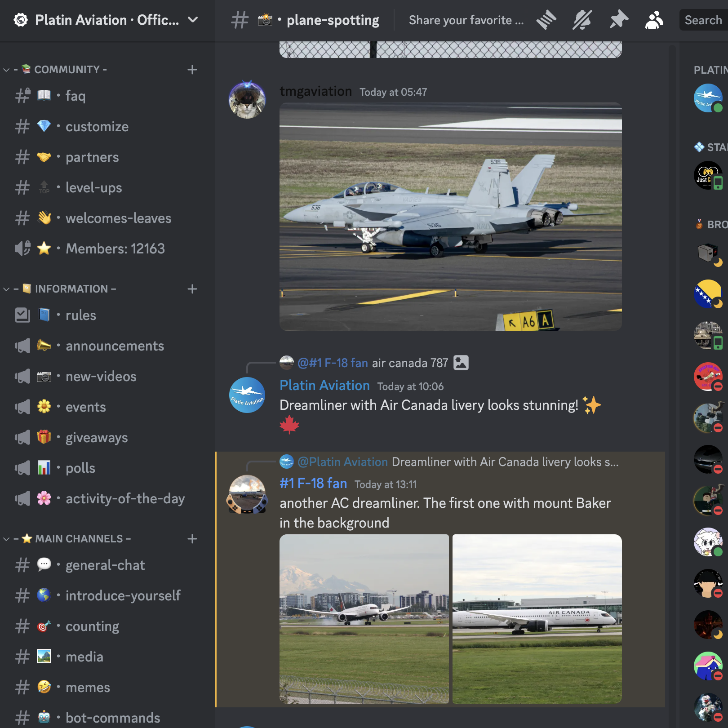Click the Search field
The width and height of the screenshot is (728, 728).
704,20
